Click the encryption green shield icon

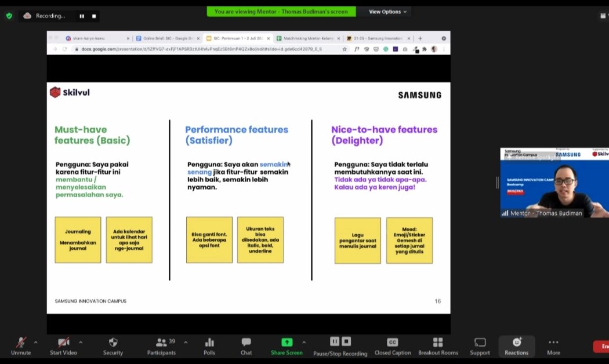[x=9, y=16]
